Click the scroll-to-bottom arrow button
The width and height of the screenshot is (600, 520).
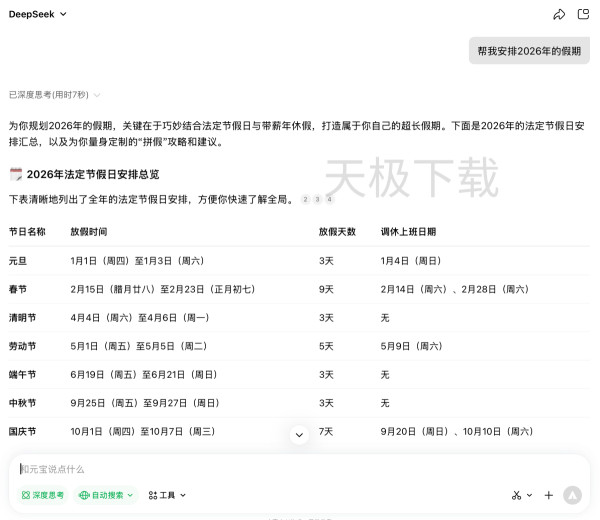[298, 434]
